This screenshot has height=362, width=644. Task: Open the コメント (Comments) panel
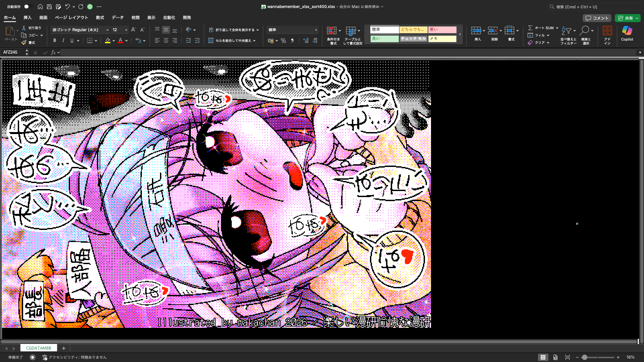pos(597,18)
